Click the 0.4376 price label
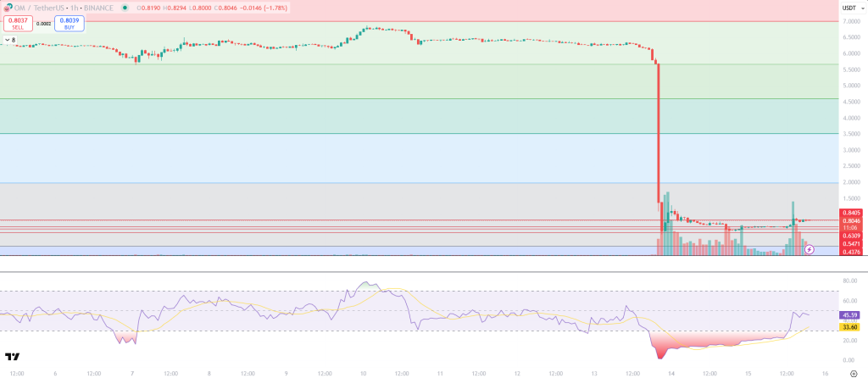 (851, 253)
